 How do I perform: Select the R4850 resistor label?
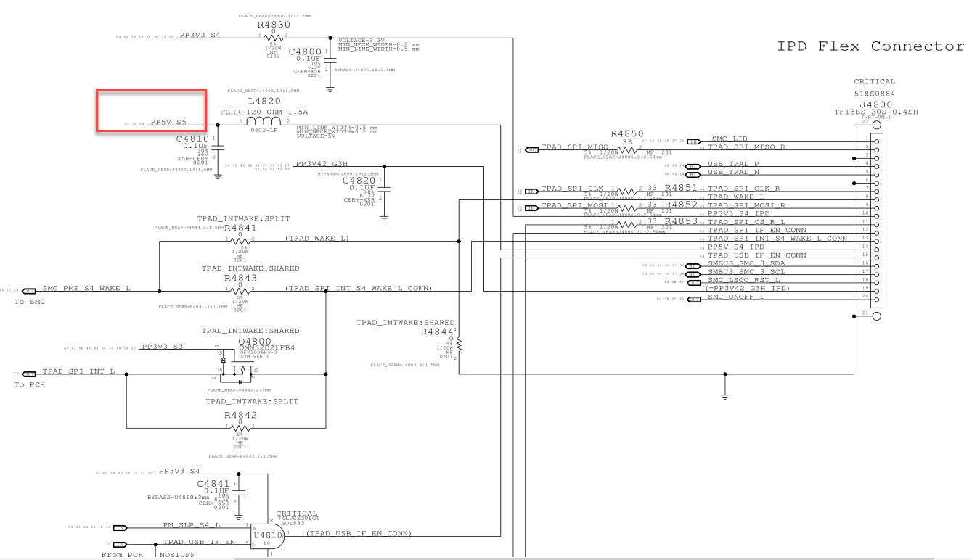(627, 133)
